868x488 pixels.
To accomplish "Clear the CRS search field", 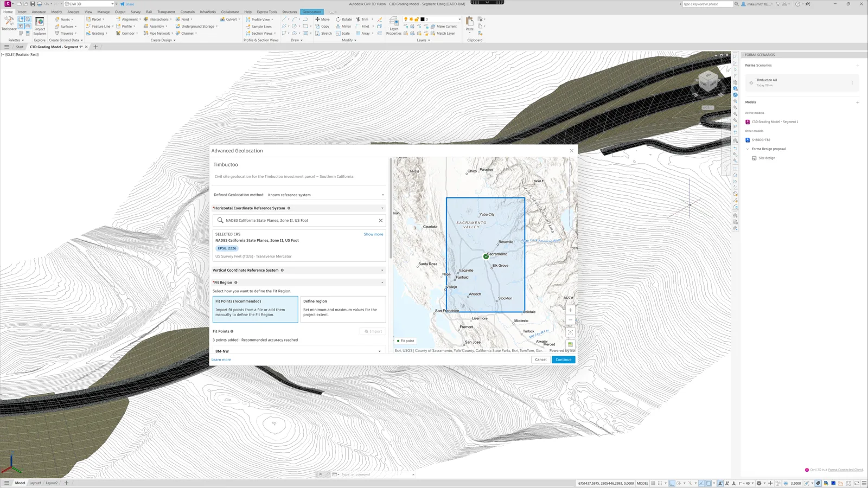I will 381,220.
